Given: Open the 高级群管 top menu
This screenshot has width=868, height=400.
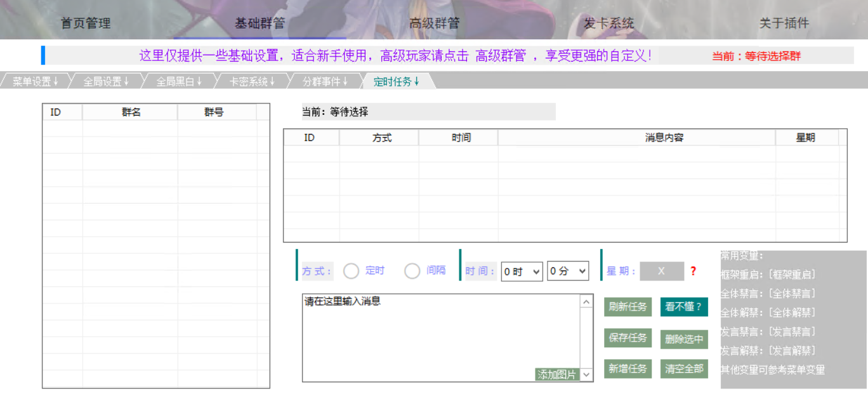Looking at the screenshot, I should [x=435, y=23].
